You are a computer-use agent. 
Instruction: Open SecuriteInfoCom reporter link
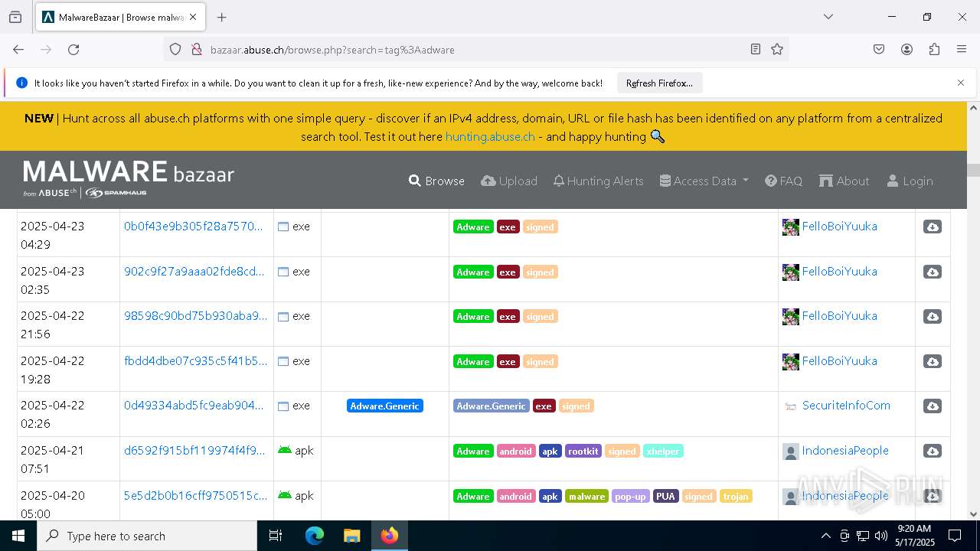[x=846, y=406]
